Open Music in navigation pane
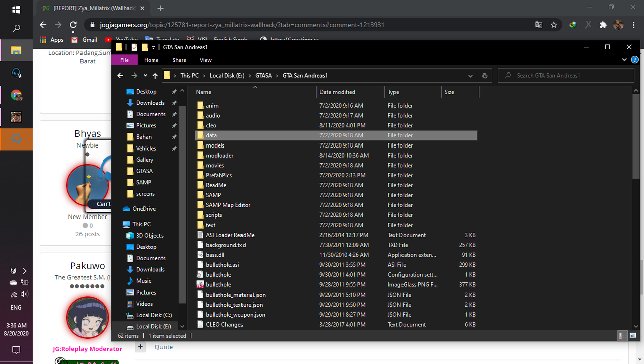 [143, 281]
